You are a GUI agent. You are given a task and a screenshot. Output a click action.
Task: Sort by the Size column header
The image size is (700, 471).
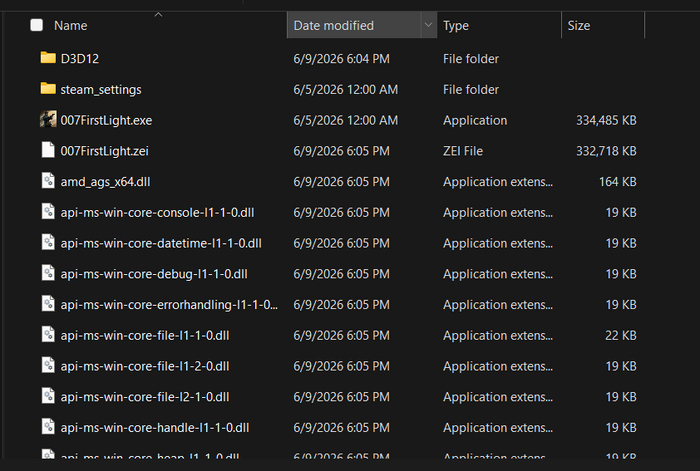click(579, 25)
